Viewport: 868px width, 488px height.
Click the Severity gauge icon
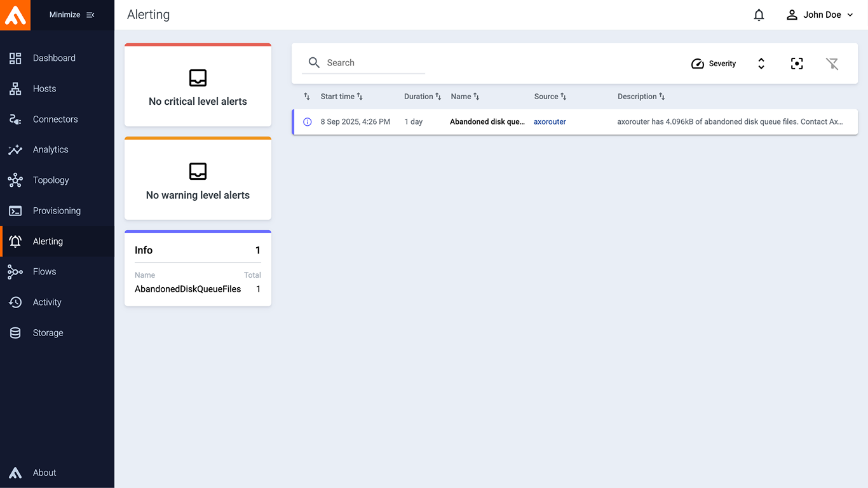(x=698, y=64)
